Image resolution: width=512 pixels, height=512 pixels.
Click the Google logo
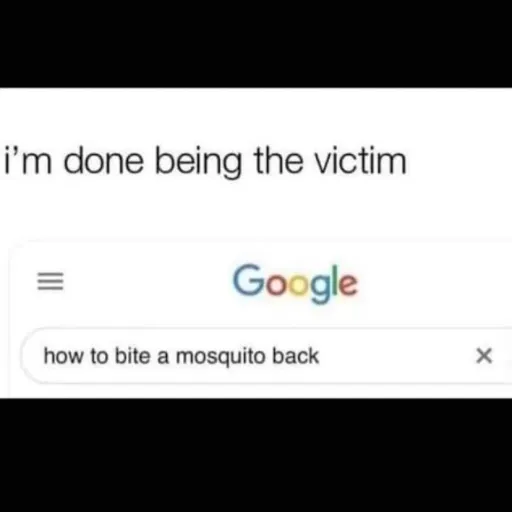295,283
